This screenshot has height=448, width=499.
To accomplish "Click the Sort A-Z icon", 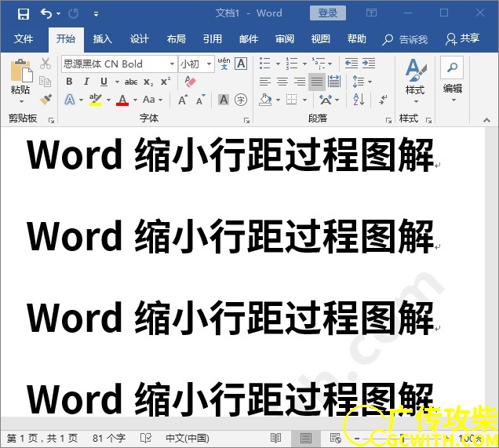I will click(359, 100).
